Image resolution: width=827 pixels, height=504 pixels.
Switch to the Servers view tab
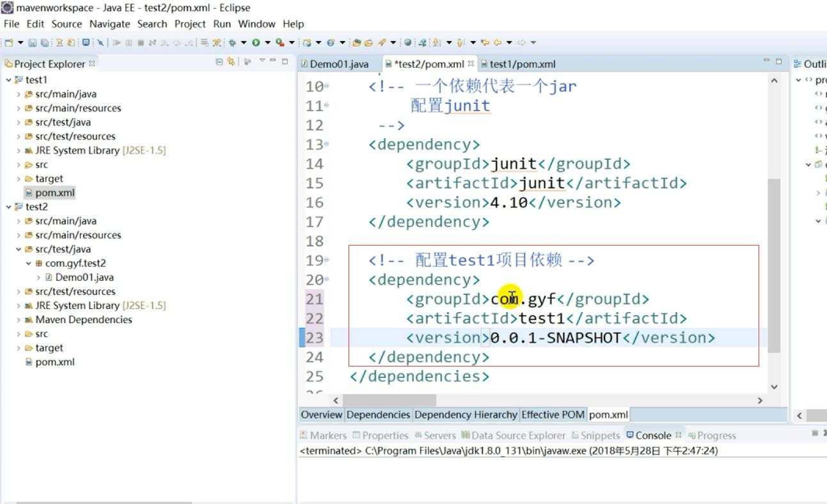(435, 435)
